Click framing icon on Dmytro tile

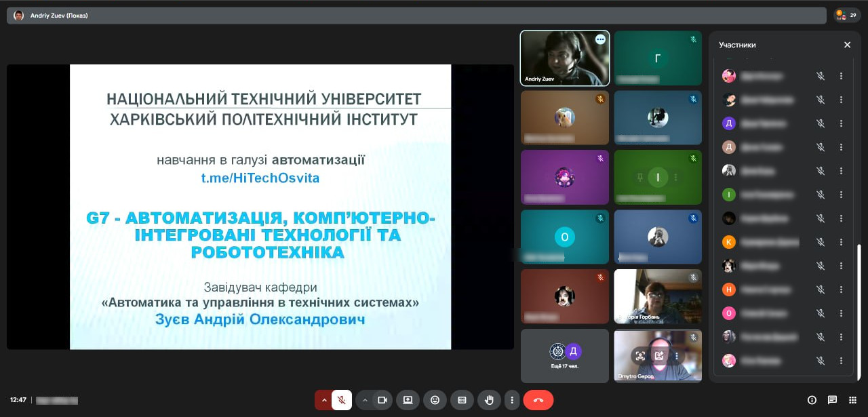click(640, 355)
